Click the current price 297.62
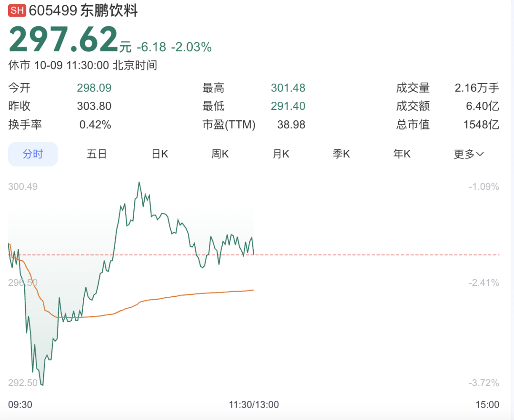This screenshot has height=420, width=514. pyautogui.click(x=63, y=40)
